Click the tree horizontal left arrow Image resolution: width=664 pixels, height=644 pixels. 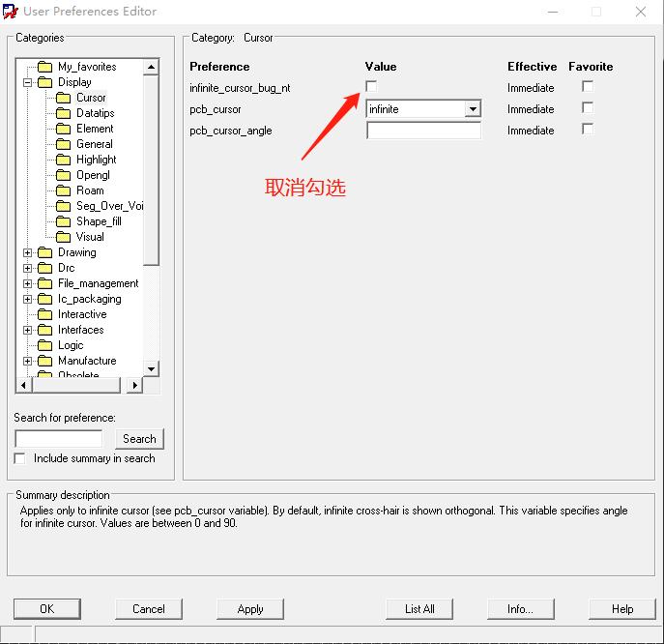[x=24, y=385]
